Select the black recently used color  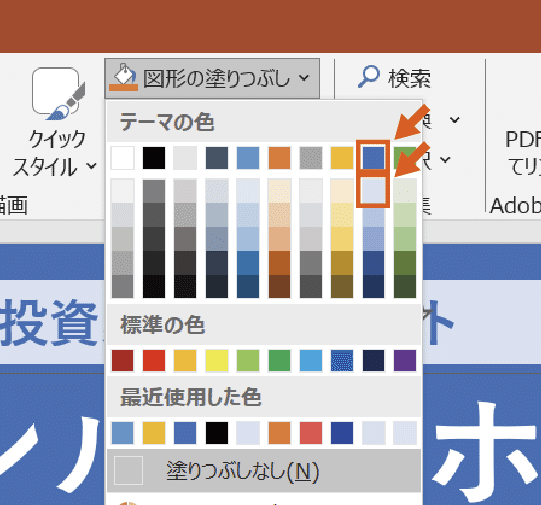tap(217, 433)
